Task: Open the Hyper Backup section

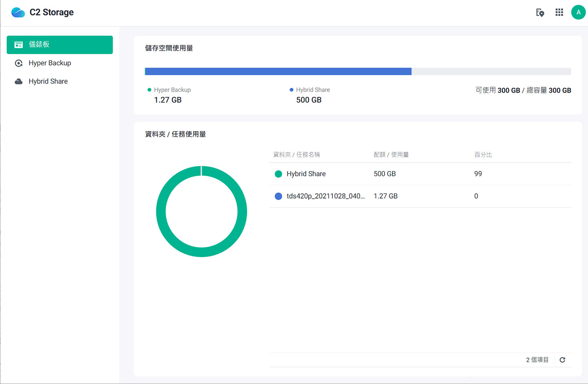Action: tap(49, 63)
